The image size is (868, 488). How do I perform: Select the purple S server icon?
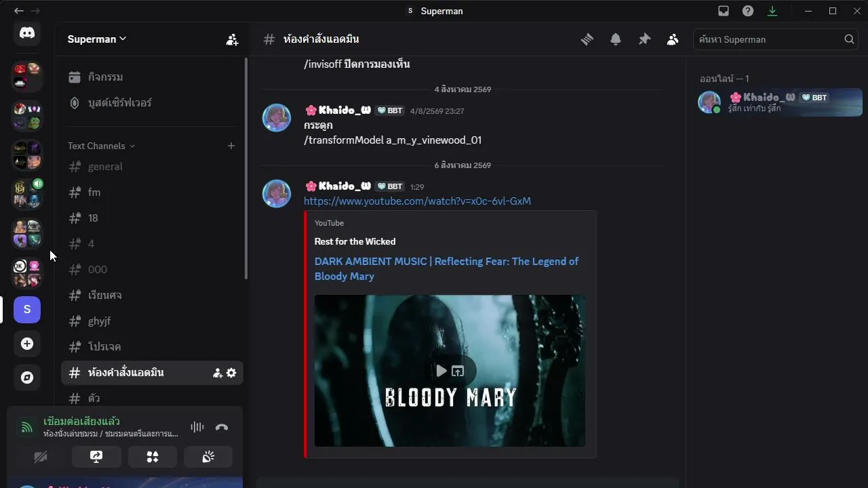[27, 310]
